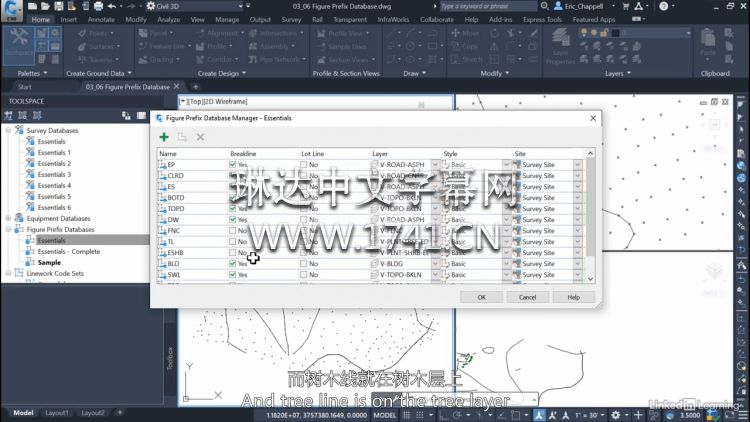
Task: Open the Insert ribbon tab
Action: click(68, 20)
